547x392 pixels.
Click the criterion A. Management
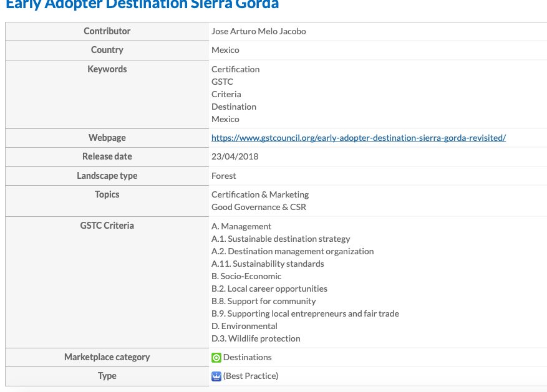pyautogui.click(x=241, y=226)
